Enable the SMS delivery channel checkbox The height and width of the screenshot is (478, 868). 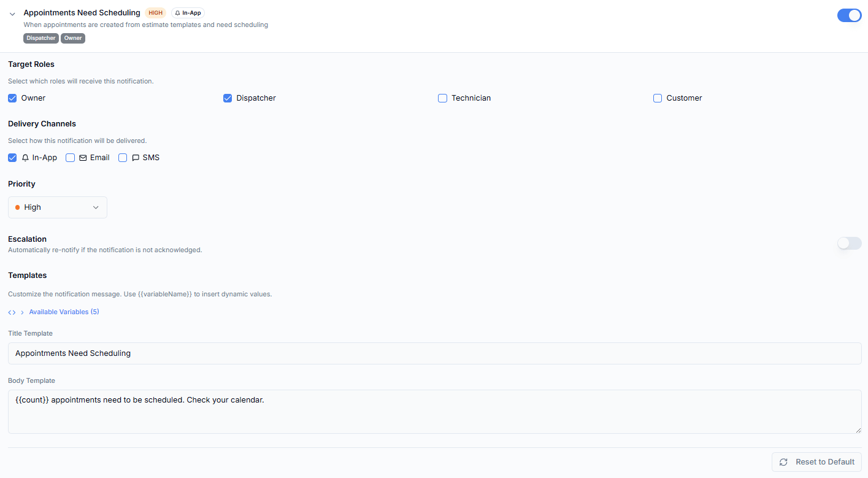pyautogui.click(x=123, y=158)
